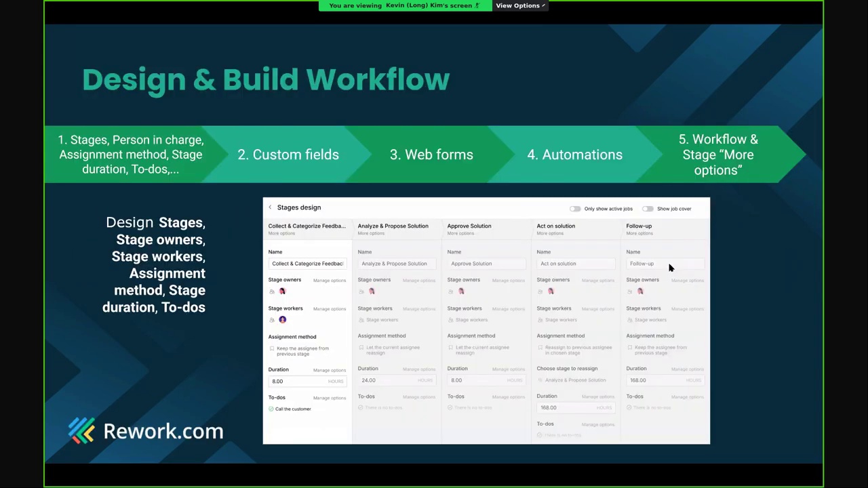Click the add-people icon under Stage workers in Collect & Categorize

(x=272, y=320)
